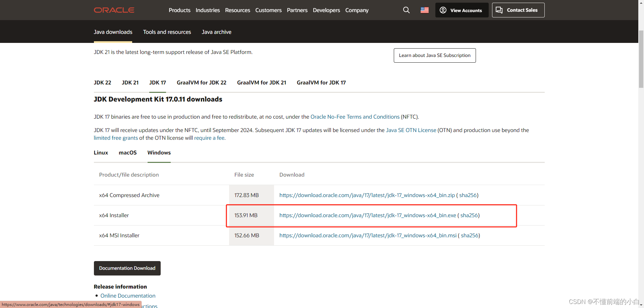Open the Java SE OTN License link
Image resolution: width=644 pixels, height=308 pixels.
tap(411, 130)
